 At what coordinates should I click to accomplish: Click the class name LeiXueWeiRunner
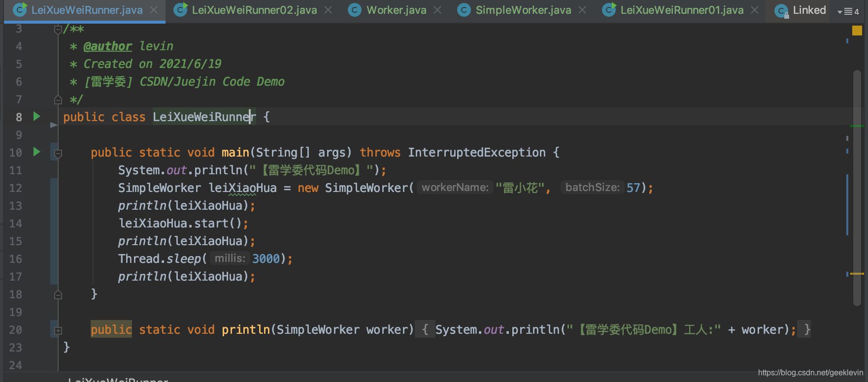coord(204,117)
